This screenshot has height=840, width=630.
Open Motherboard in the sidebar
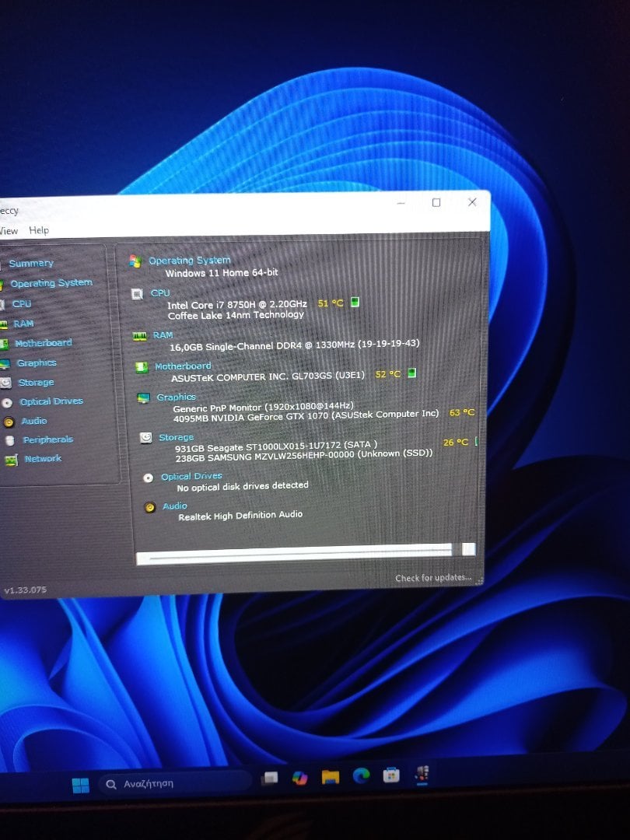44,343
